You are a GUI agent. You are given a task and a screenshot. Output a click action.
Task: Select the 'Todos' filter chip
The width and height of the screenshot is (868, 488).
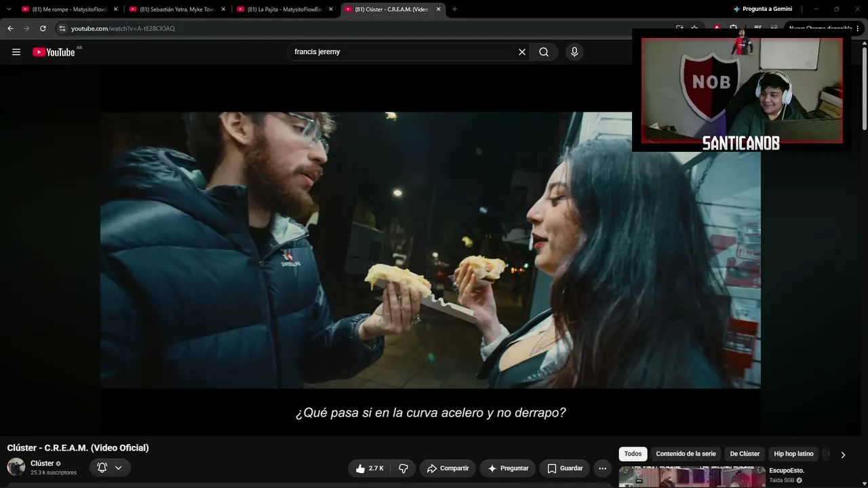633,454
